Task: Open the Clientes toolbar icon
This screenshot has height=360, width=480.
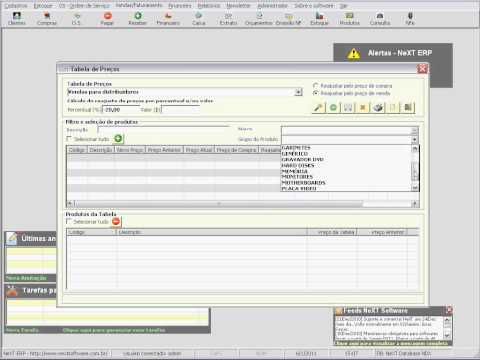Action: click(17, 19)
